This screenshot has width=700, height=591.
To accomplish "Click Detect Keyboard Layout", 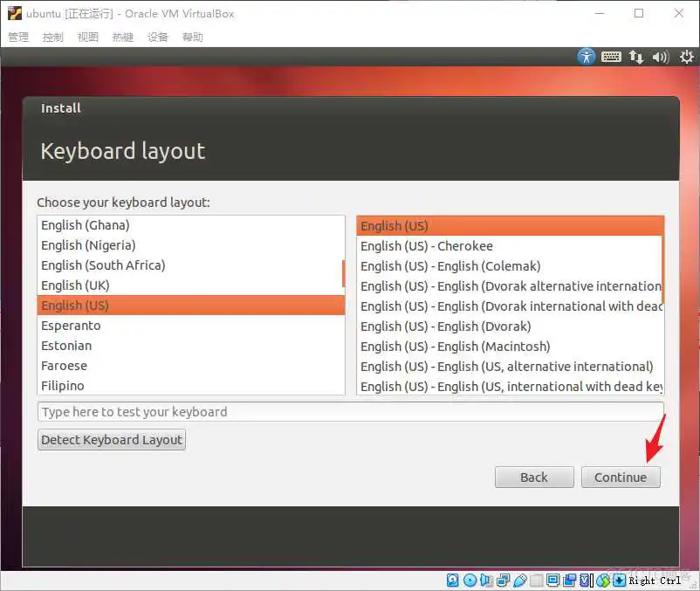I will 111,439.
